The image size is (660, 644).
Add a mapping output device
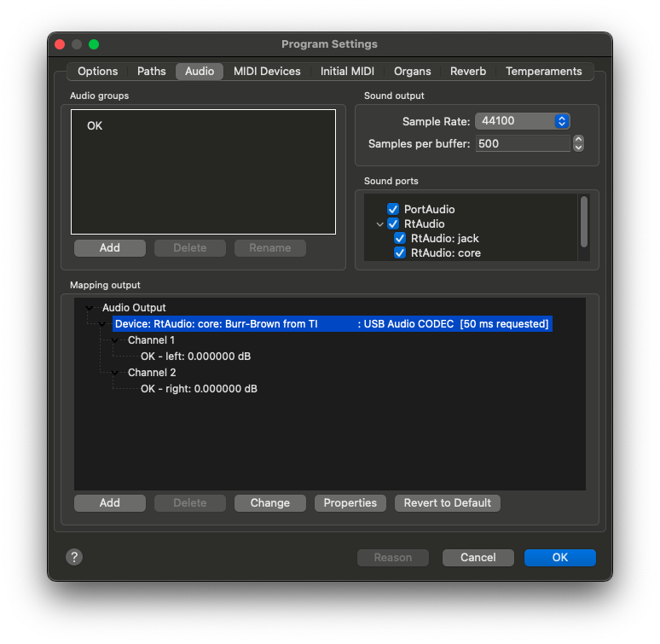pos(110,503)
